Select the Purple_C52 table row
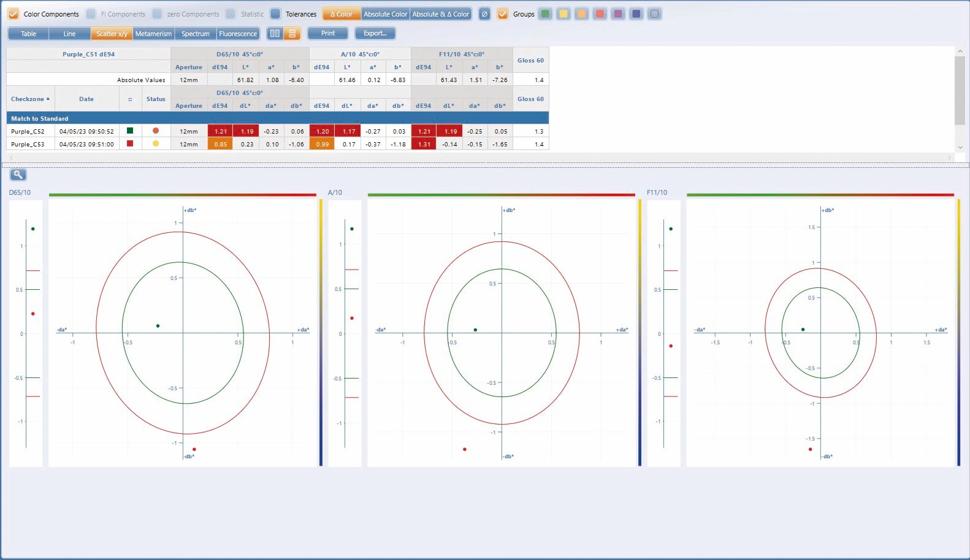970x560 pixels. (278, 131)
